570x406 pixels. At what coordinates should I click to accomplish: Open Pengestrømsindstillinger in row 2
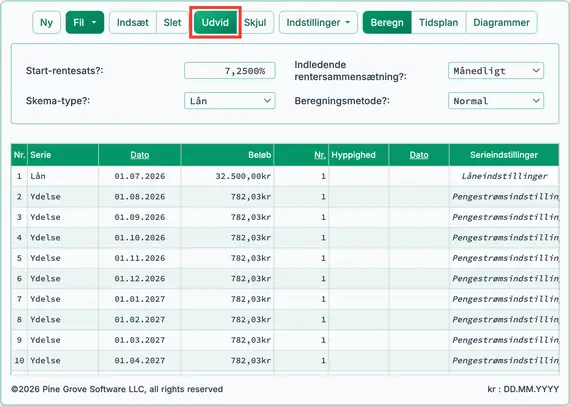click(504, 197)
